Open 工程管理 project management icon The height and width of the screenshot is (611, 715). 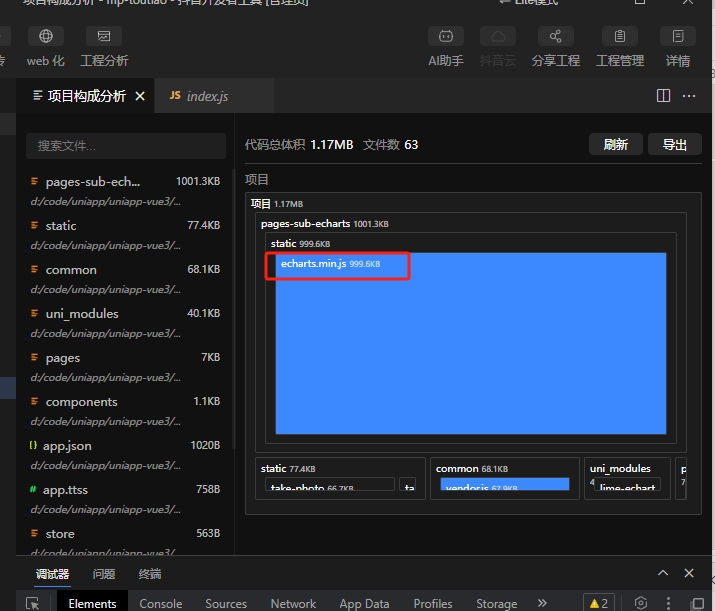click(x=620, y=37)
